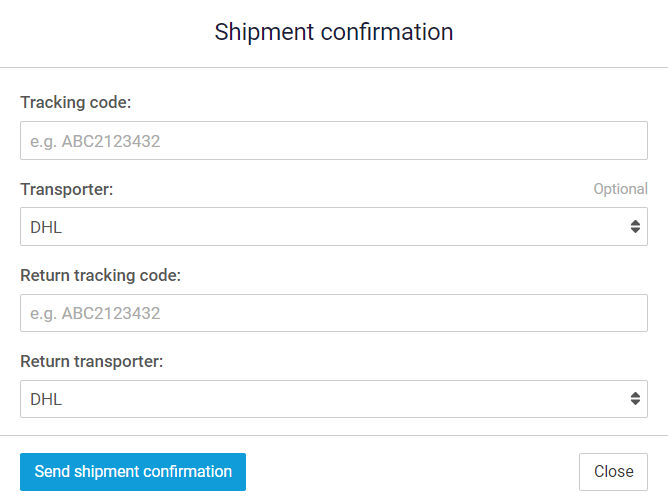The height and width of the screenshot is (504, 668).
Task: Click the right end of Return tracking field
Action: point(630,313)
